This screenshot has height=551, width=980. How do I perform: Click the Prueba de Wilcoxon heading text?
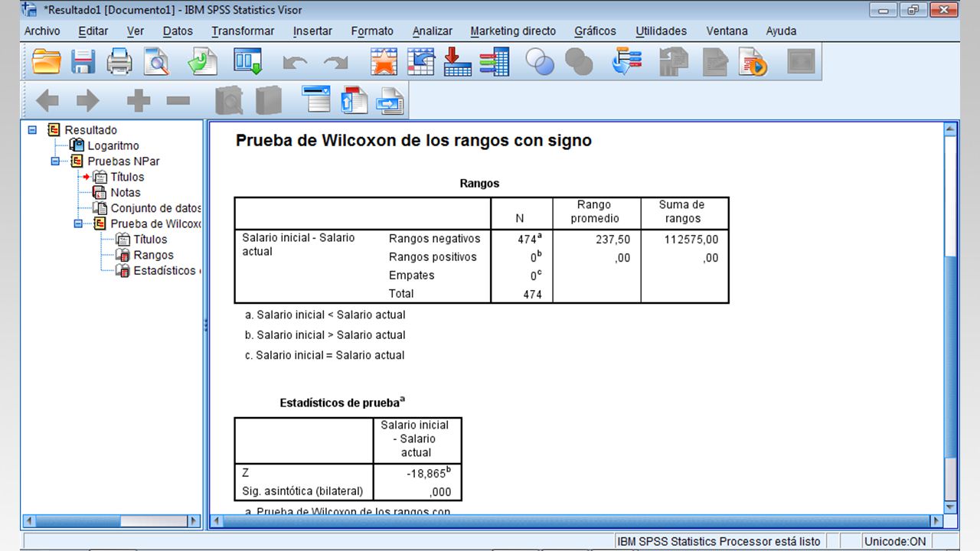click(x=413, y=141)
